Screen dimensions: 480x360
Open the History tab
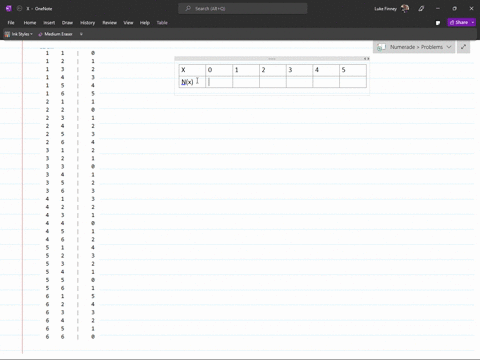(x=88, y=23)
